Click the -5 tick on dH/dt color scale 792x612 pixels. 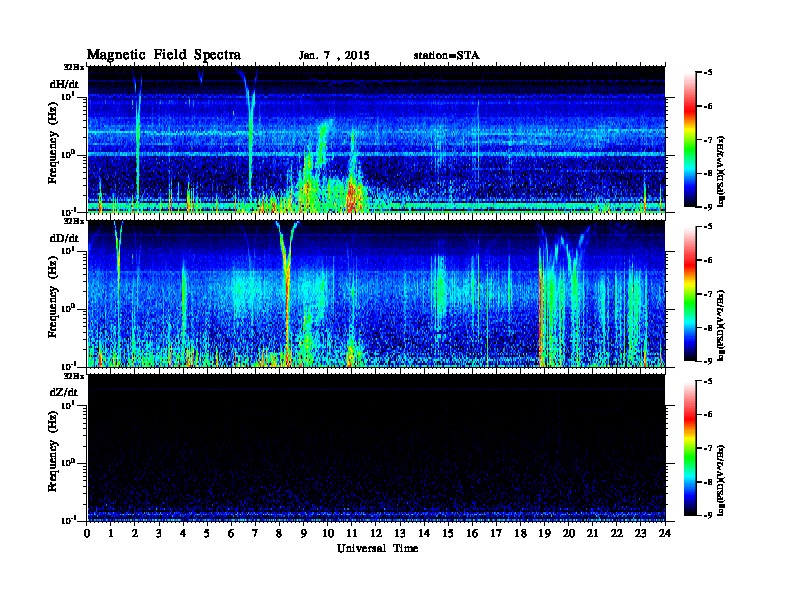pos(707,73)
